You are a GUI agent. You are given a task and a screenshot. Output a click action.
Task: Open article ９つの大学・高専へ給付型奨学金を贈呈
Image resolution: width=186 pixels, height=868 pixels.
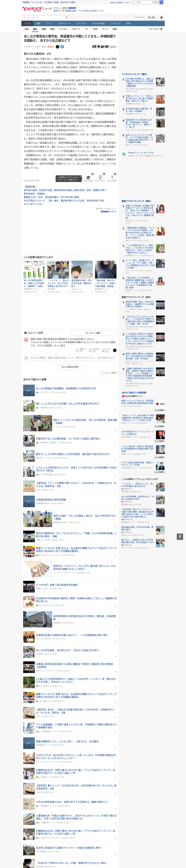57,585
